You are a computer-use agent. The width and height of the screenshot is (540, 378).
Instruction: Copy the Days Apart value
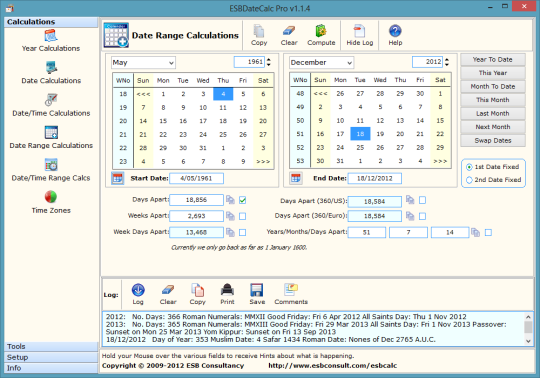[x=230, y=200]
